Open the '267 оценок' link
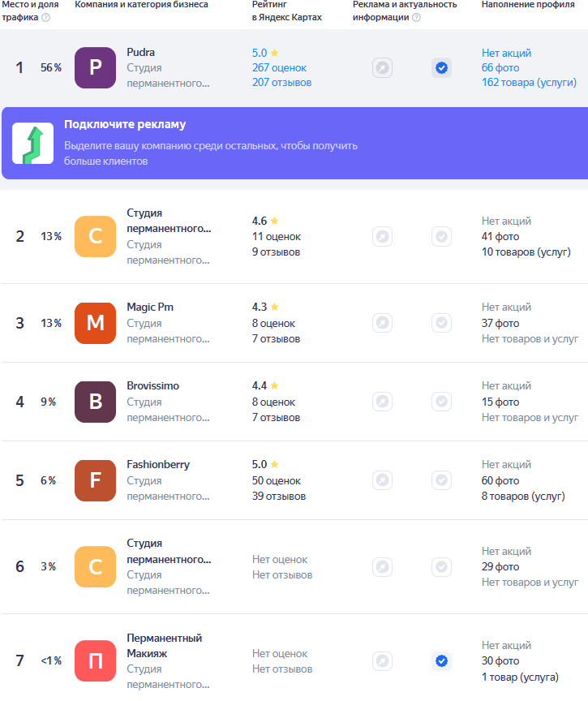Image resolution: width=588 pixels, height=701 pixels. (279, 68)
